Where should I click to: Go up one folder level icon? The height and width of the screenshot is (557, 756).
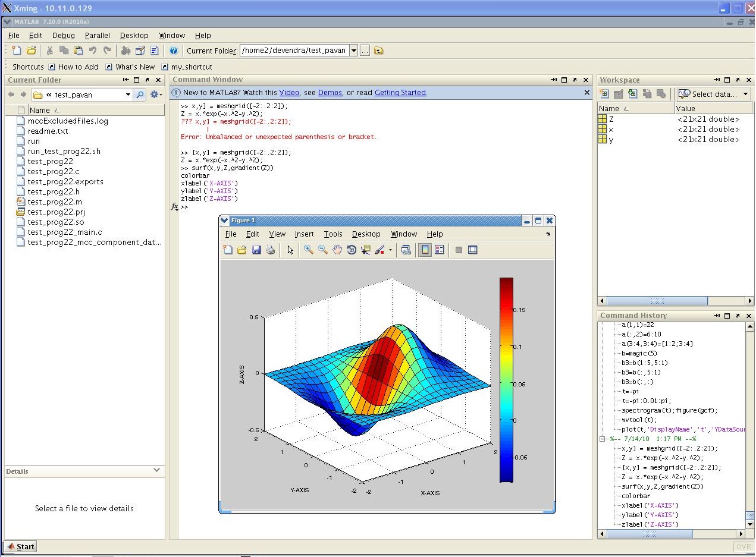tap(378, 51)
